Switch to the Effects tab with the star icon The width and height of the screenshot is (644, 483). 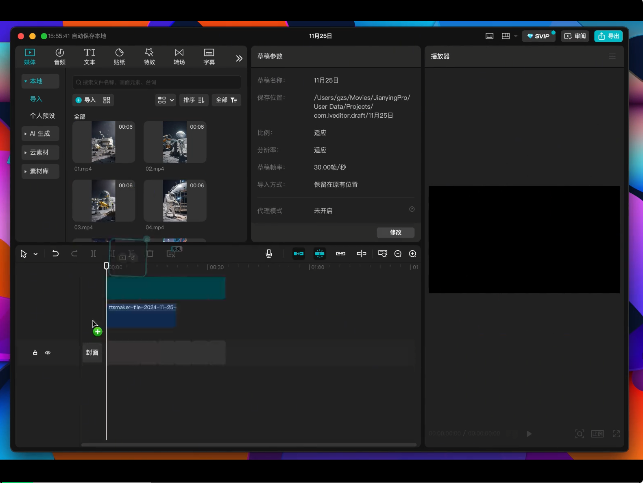click(x=150, y=57)
